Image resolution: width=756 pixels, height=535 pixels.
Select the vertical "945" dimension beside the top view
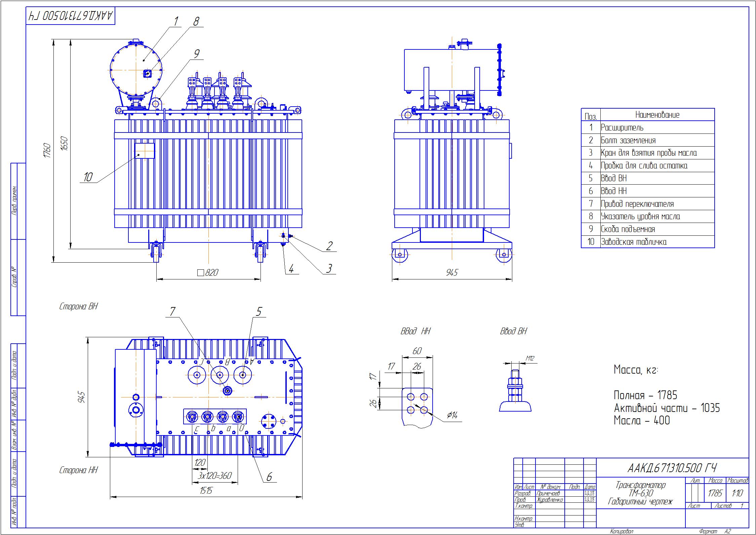click(x=81, y=397)
